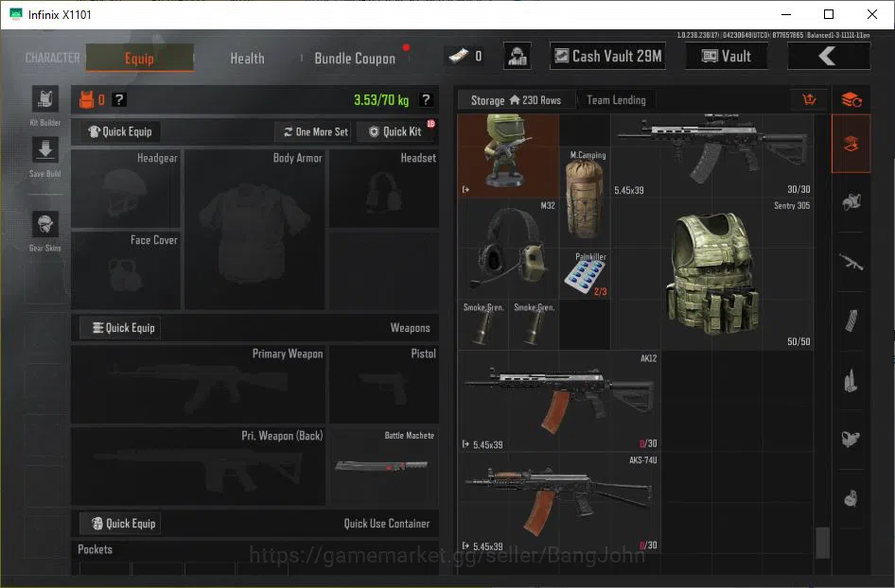Switch to the Health tab
Image resolution: width=895 pixels, height=588 pixels.
247,59
